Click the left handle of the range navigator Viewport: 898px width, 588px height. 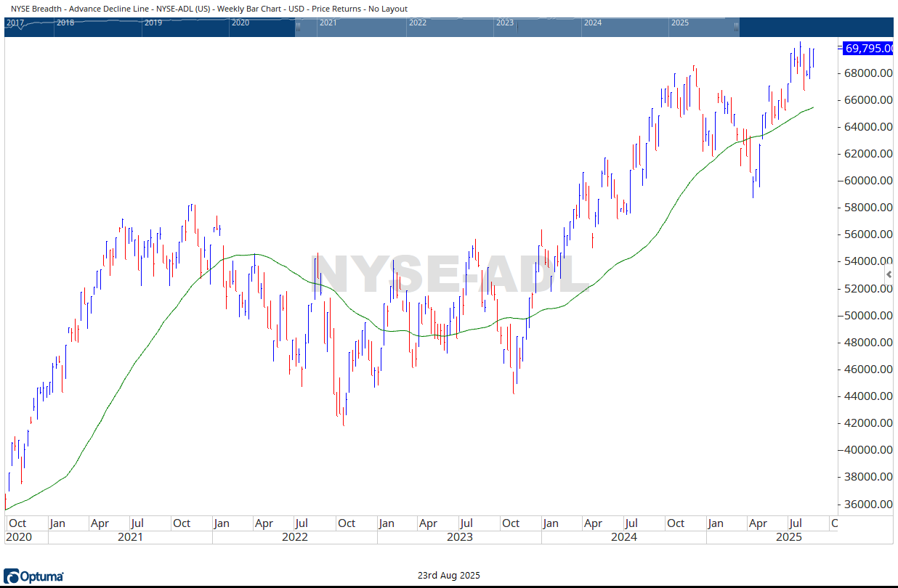(x=299, y=27)
